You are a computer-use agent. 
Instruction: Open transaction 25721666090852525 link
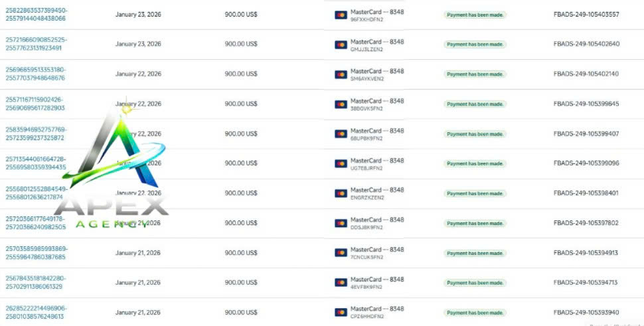pos(36,44)
